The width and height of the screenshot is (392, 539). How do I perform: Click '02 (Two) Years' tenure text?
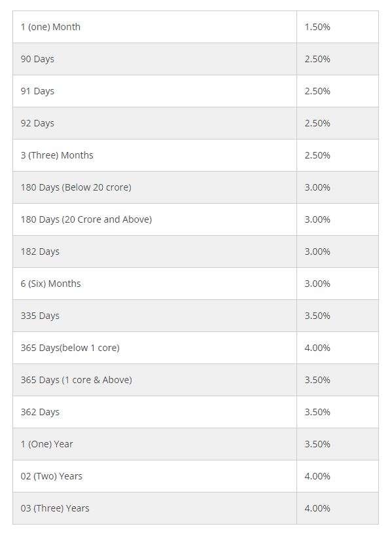[x=51, y=476]
